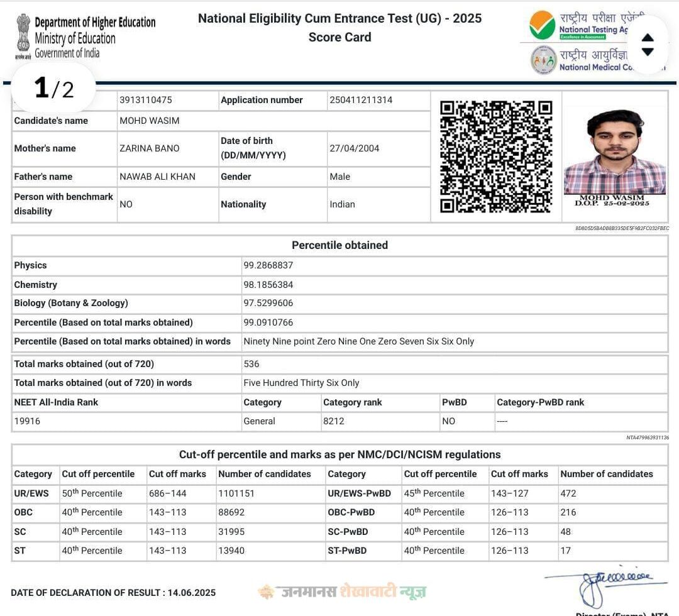Click NEET All-India Rank value 19916
This screenshot has height=616, width=679.
(27, 421)
